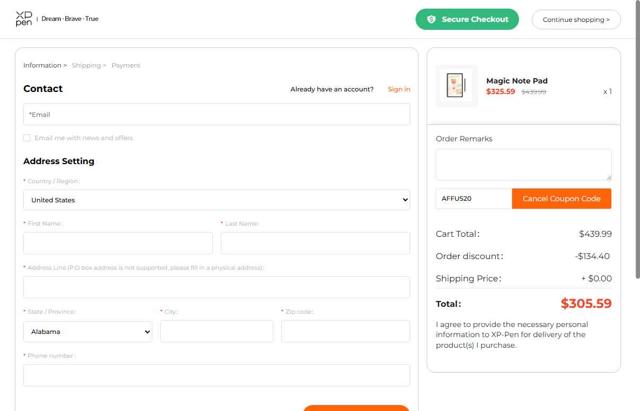Click the orange button at the form bottom
Screen dimensions: 640x411
click(356, 408)
